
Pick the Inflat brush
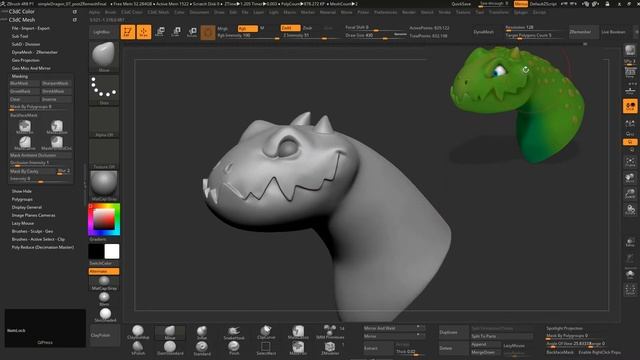202,332
